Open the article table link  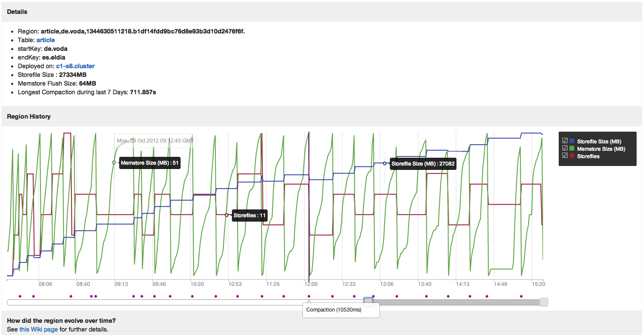pos(45,40)
